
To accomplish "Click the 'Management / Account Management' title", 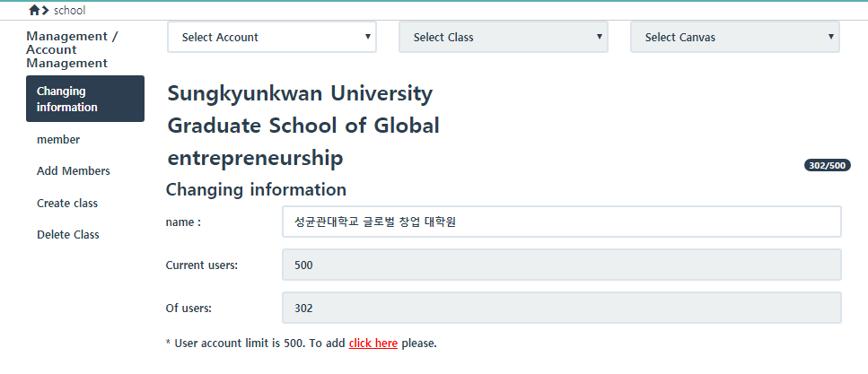I will [x=73, y=50].
